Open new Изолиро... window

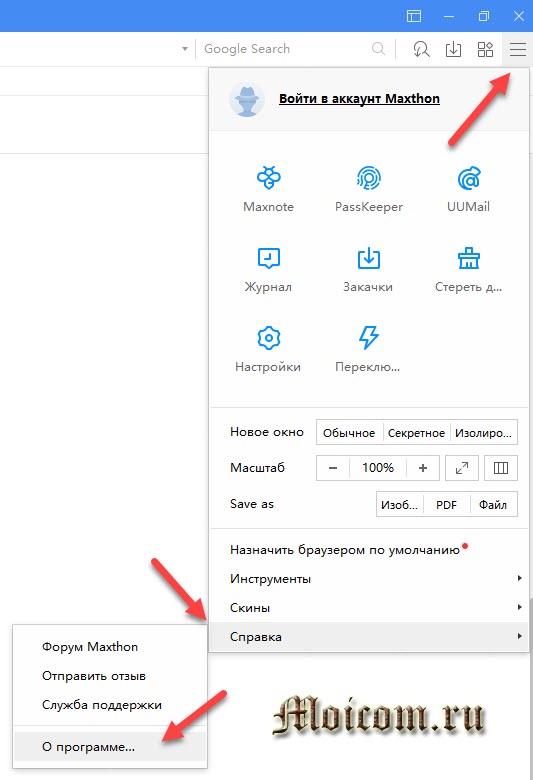pyautogui.click(x=483, y=433)
